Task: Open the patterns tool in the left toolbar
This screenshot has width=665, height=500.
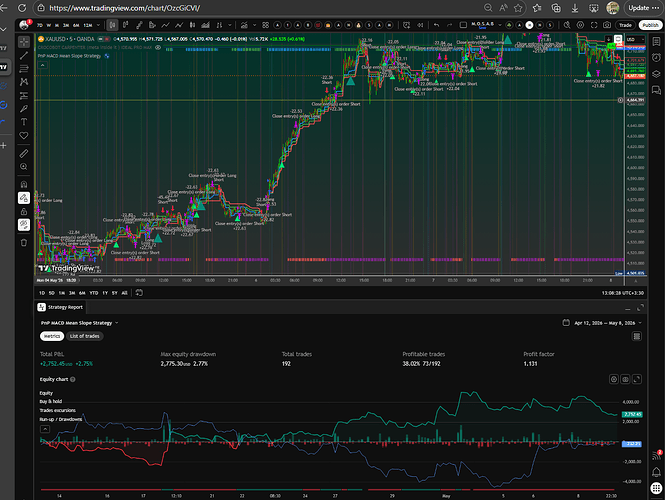Action: [x=24, y=82]
